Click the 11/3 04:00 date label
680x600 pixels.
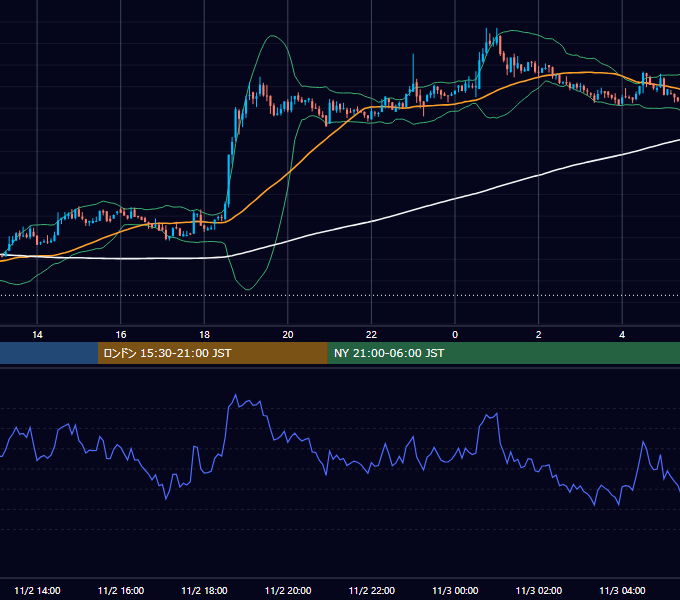[x=622, y=590]
